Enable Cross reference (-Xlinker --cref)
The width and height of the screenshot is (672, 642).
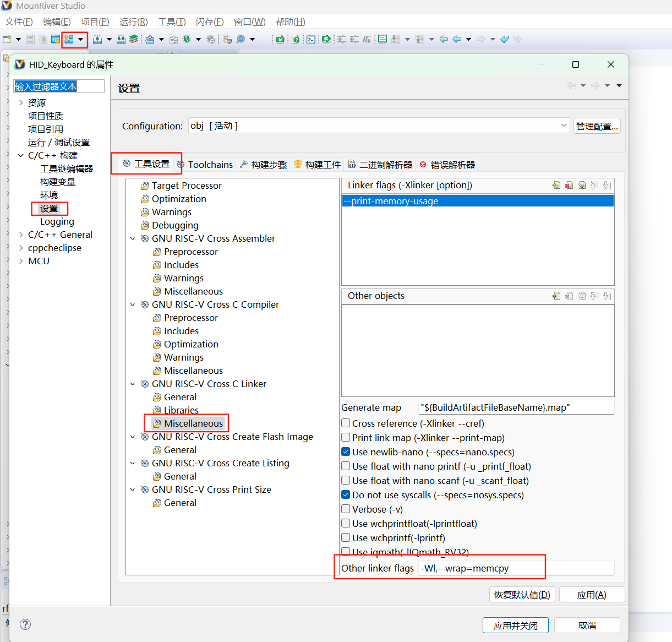pyautogui.click(x=346, y=423)
